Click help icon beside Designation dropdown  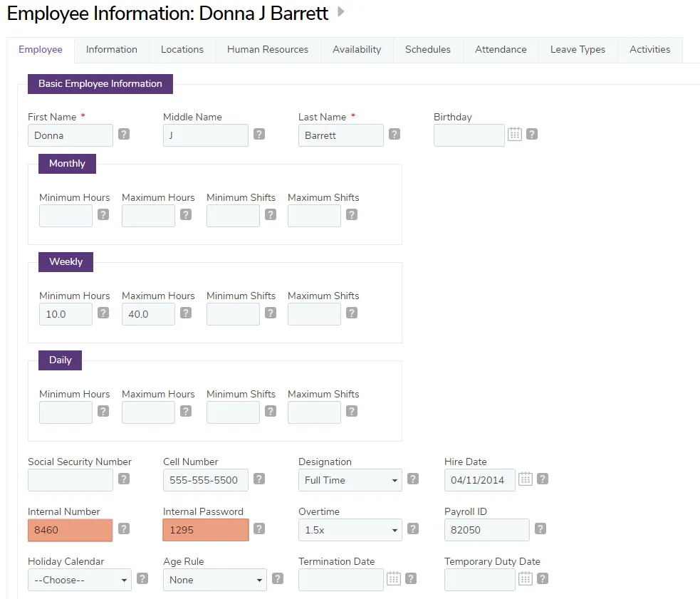tap(413, 479)
